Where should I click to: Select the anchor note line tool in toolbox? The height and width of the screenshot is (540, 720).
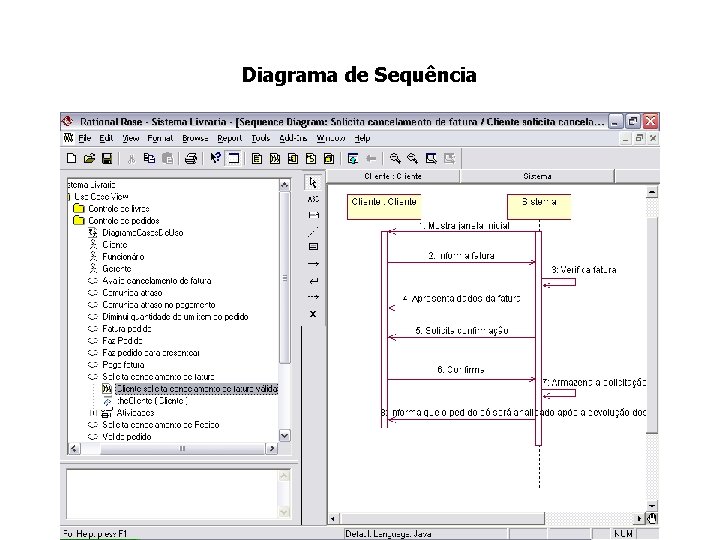(x=313, y=231)
